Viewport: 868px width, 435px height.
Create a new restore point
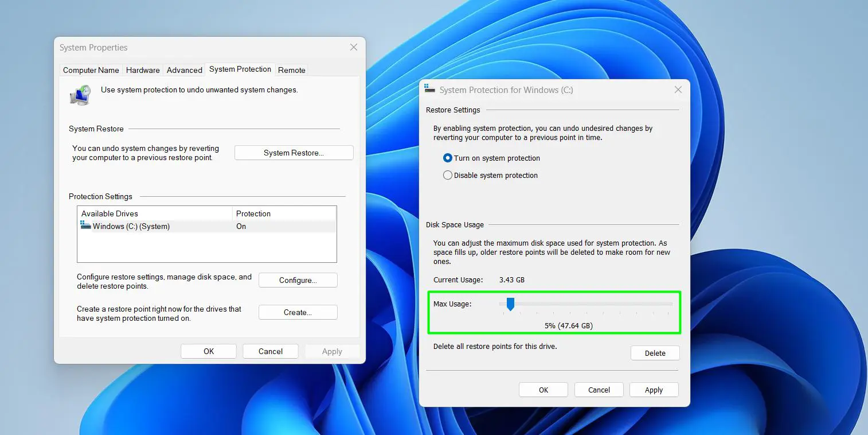coord(298,312)
